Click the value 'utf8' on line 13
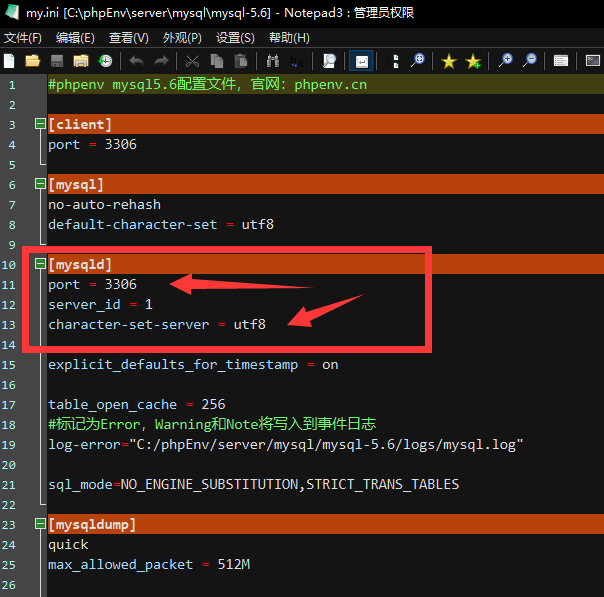 pyautogui.click(x=250, y=325)
